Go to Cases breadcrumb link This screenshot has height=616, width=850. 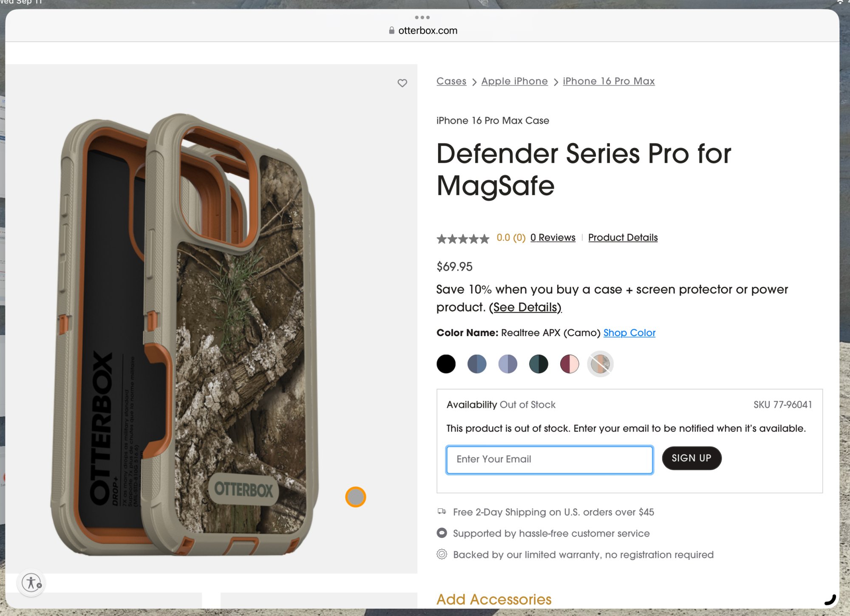point(451,81)
